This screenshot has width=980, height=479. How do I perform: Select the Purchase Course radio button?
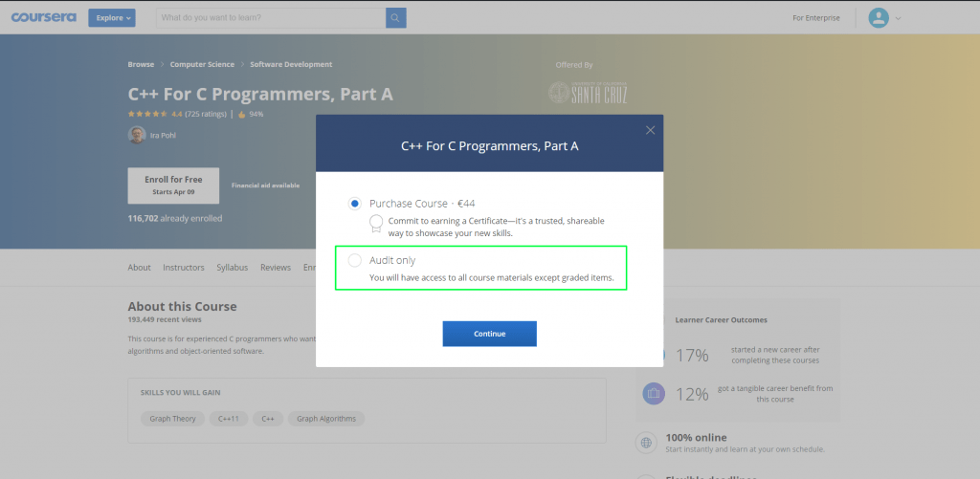(x=355, y=204)
